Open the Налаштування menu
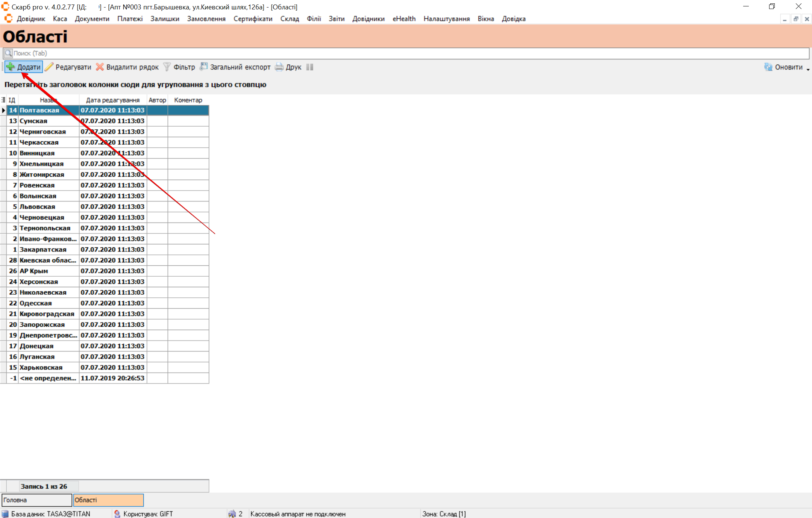 tap(446, 19)
